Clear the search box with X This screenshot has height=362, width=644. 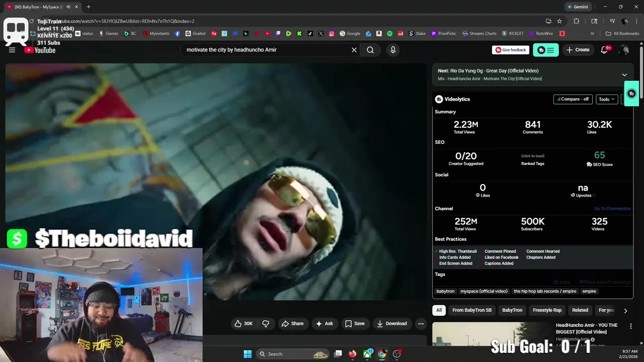coord(354,50)
